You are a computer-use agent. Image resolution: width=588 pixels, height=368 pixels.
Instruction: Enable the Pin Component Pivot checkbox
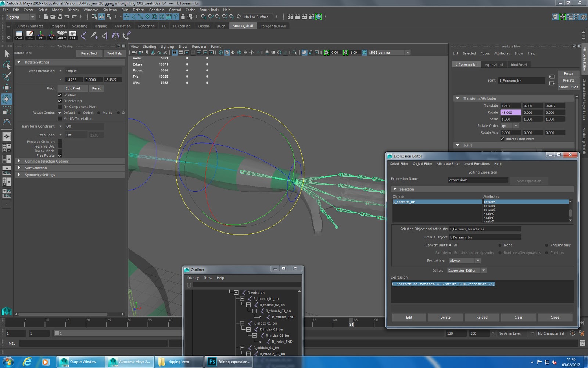coord(60,107)
